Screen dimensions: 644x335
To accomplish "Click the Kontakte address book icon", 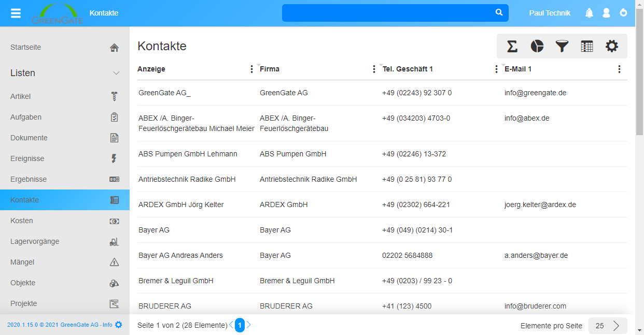I will coord(115,200).
